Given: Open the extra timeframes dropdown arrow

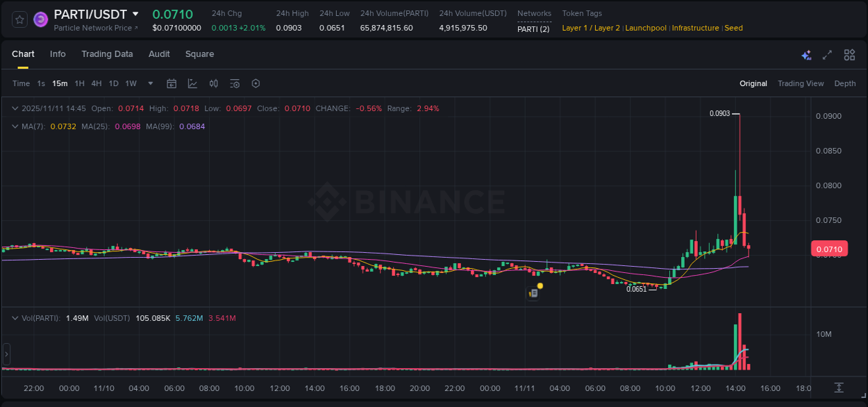Looking at the screenshot, I should coord(149,83).
